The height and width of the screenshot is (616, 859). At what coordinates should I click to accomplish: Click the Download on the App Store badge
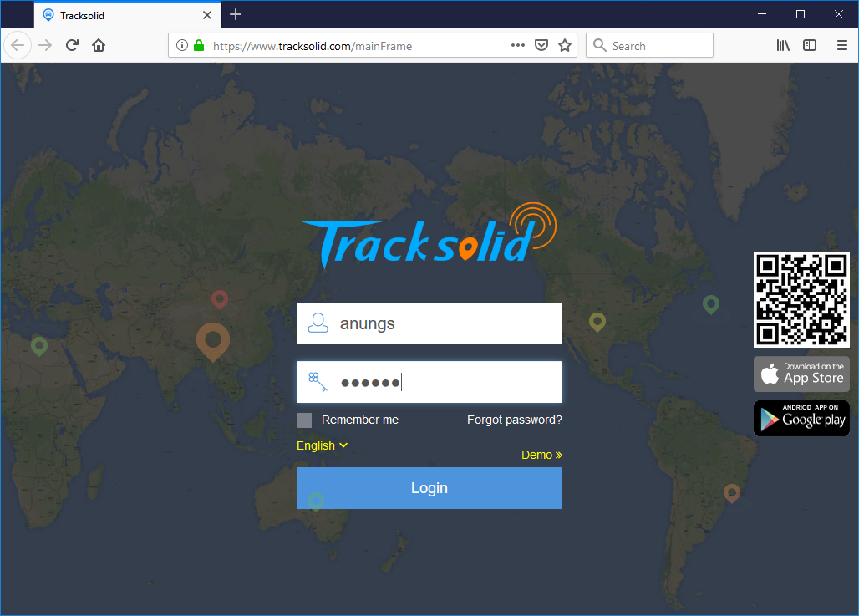click(x=801, y=374)
